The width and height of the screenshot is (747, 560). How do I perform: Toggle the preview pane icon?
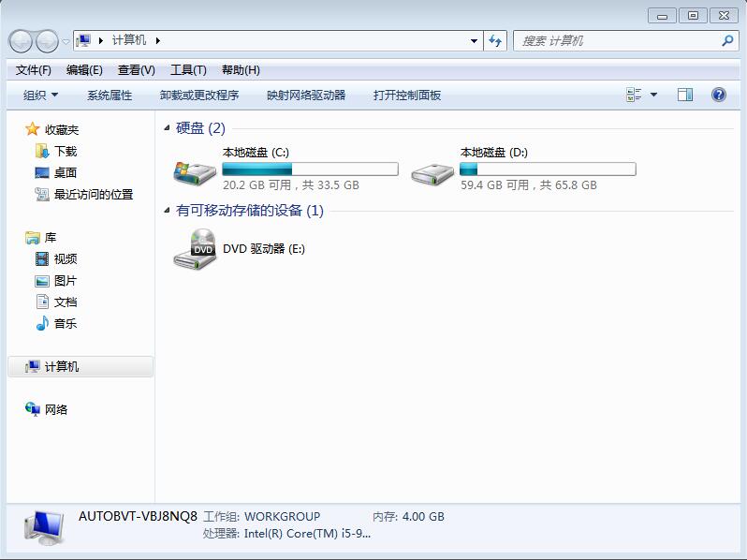[x=685, y=95]
